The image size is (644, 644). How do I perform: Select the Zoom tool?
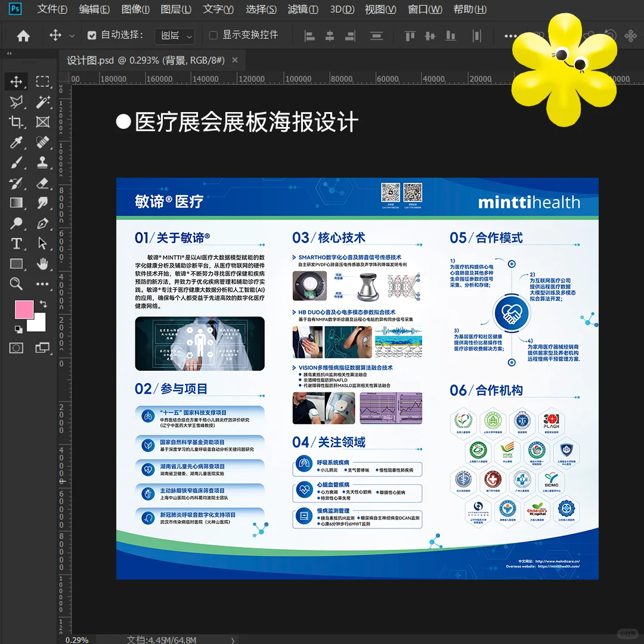coord(16,284)
